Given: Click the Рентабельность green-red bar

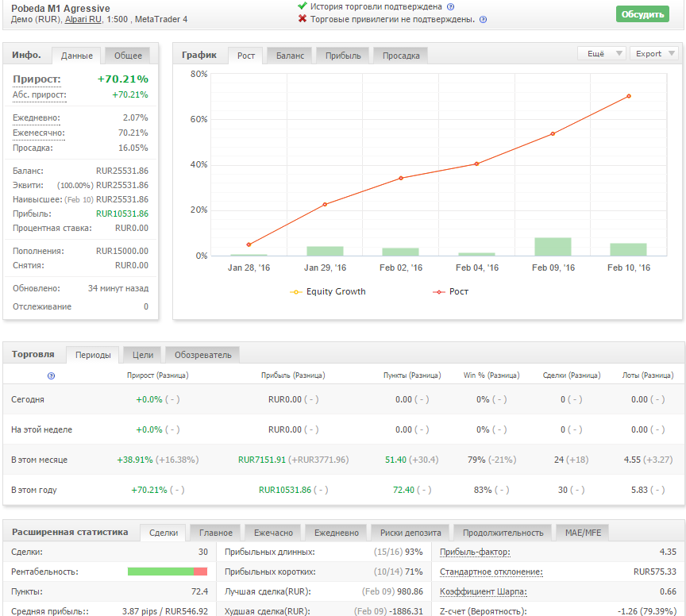Looking at the screenshot, I should tap(167, 572).
